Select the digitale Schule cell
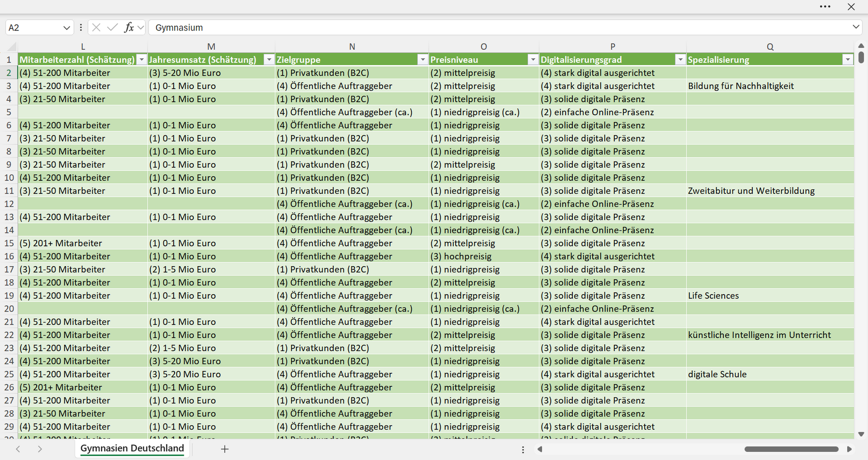Screen dimensions: 868x460 coord(770,374)
